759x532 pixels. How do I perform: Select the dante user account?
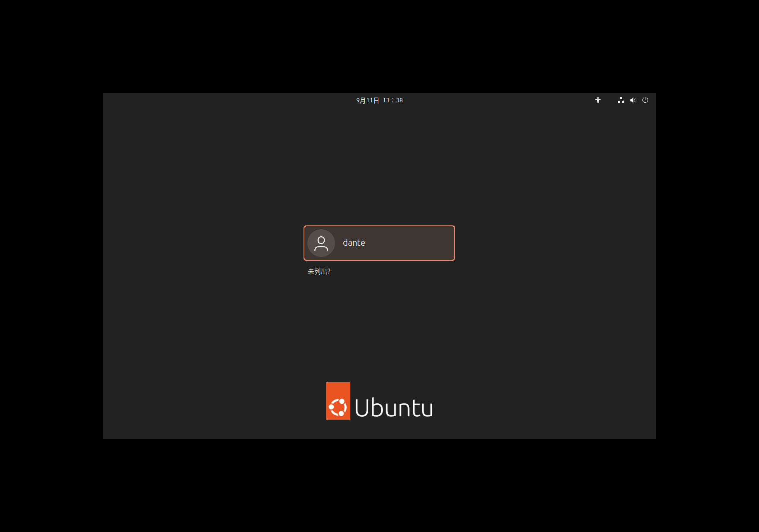(379, 243)
